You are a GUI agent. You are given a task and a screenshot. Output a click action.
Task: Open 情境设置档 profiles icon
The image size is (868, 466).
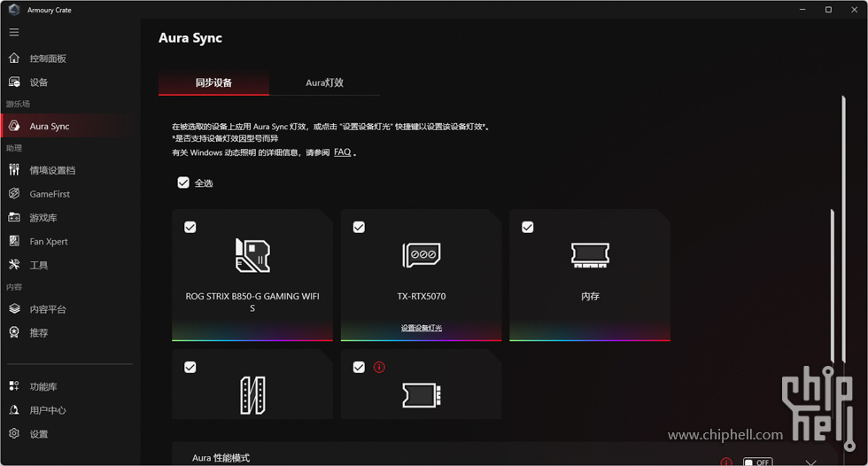tap(14, 170)
